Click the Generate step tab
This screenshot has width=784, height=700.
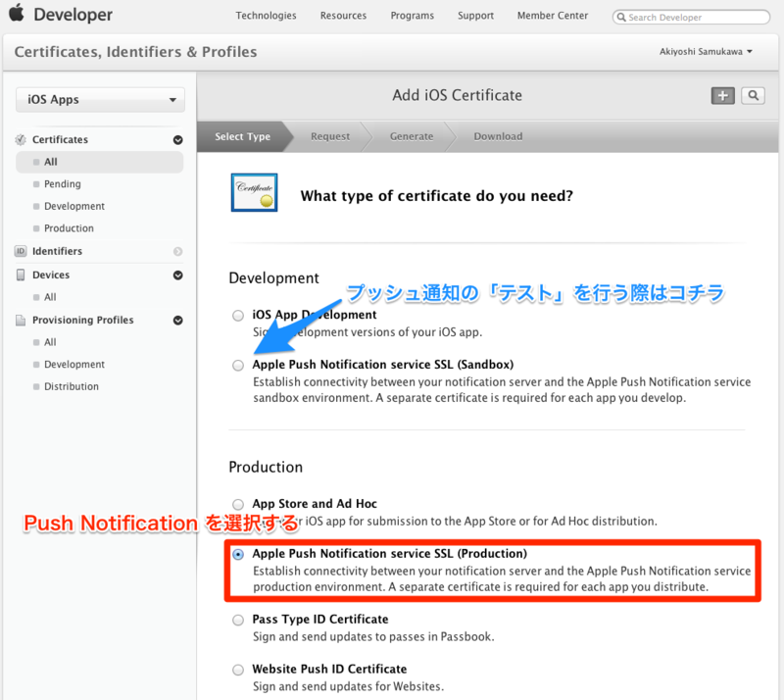coord(412,136)
